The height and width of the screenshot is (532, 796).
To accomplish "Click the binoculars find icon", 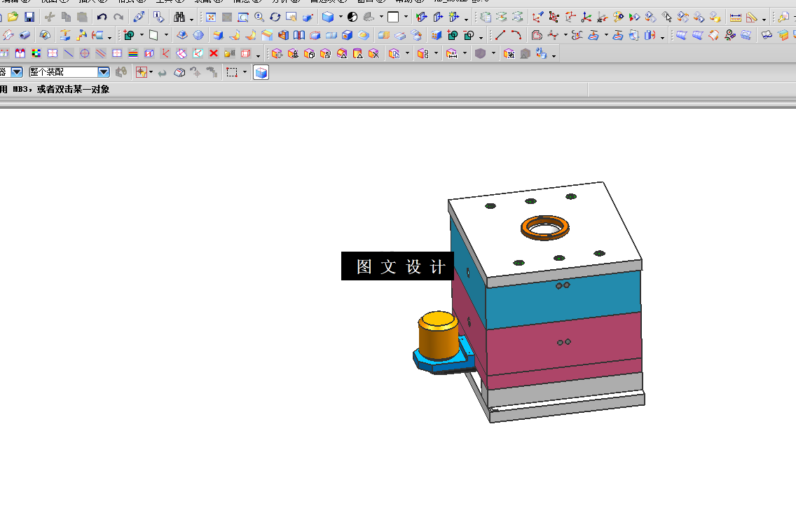I will point(179,18).
